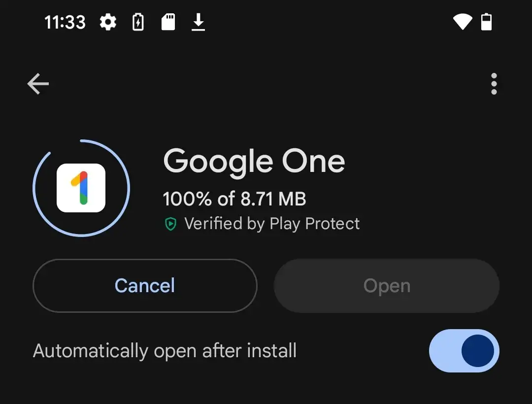Screen dimensions: 532x404
Task: Go back using the left arrow
Action: coord(38,84)
